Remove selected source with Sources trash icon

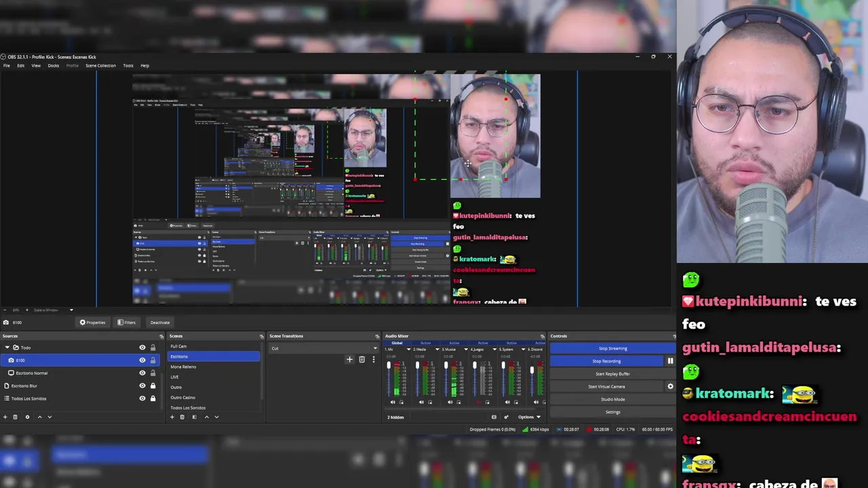point(15,417)
